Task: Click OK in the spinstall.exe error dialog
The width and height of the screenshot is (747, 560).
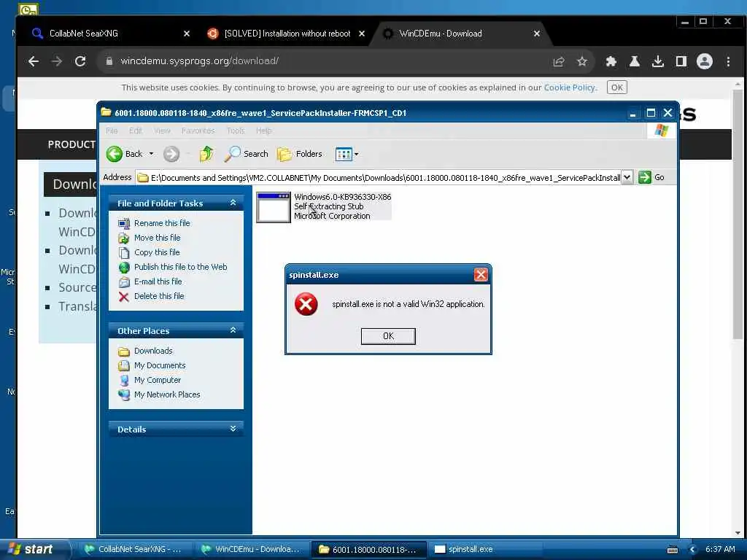Action: tap(388, 336)
